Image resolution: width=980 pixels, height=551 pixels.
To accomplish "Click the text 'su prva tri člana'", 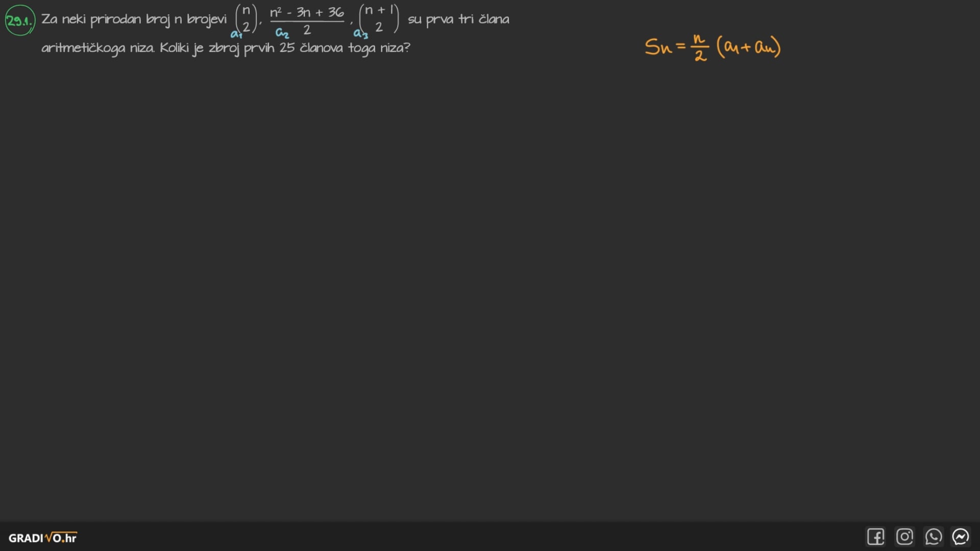I will 458,19.
